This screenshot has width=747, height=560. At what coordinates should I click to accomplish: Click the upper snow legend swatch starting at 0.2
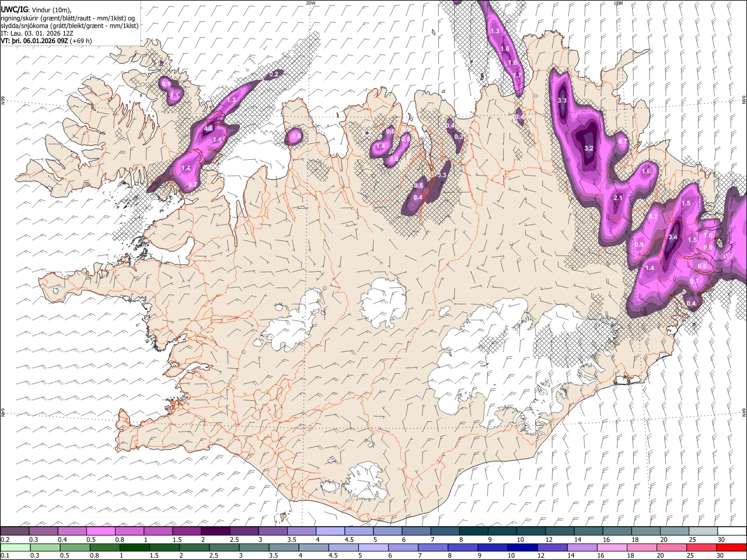click(x=15, y=531)
